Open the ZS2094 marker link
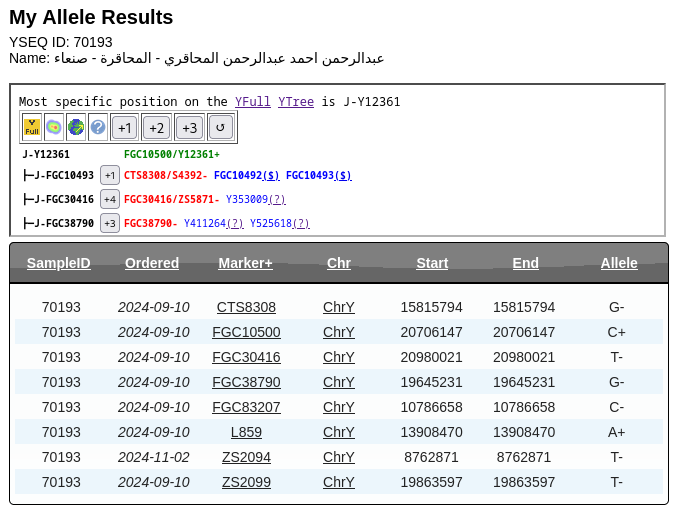The image size is (679, 517). tap(246, 457)
